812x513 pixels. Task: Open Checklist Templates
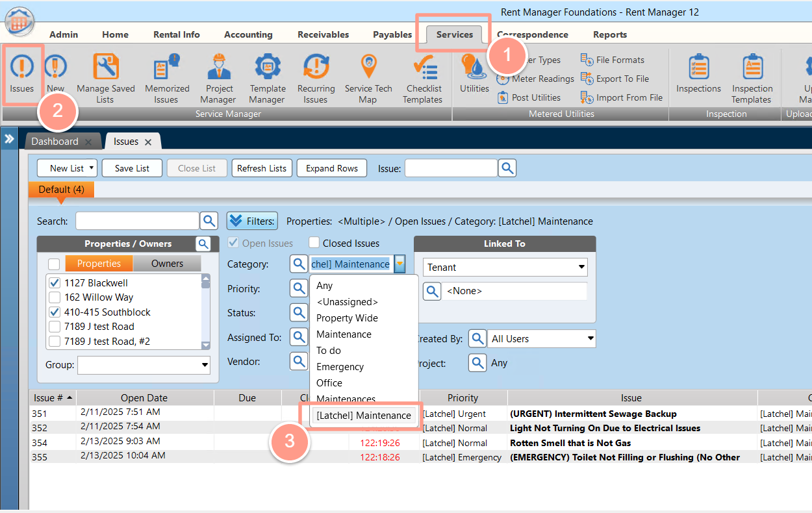click(423, 78)
